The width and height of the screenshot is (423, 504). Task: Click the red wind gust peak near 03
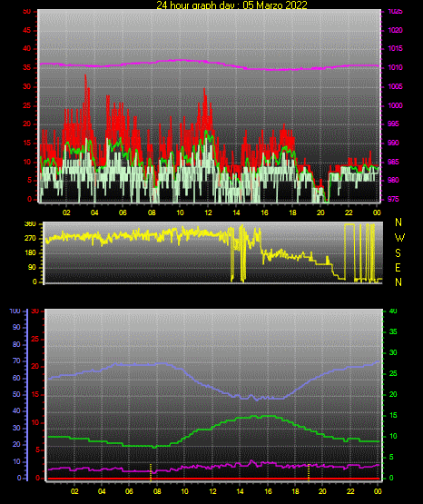[x=85, y=76]
